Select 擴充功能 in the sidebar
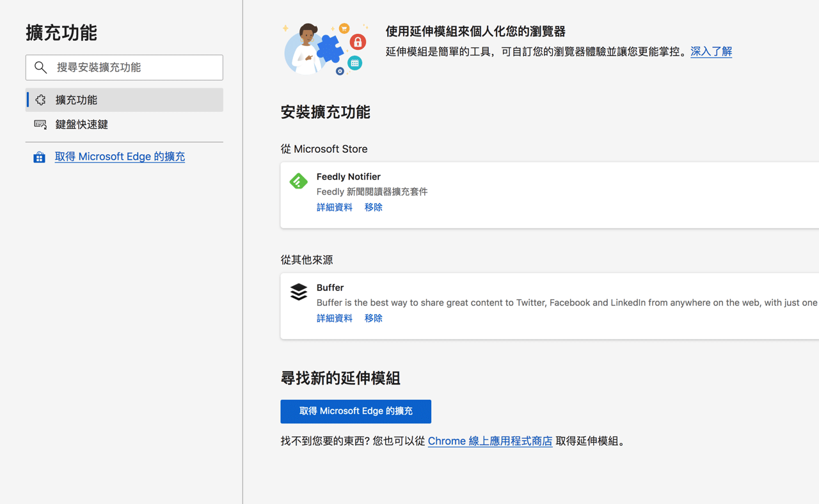This screenshot has width=819, height=504. point(124,100)
